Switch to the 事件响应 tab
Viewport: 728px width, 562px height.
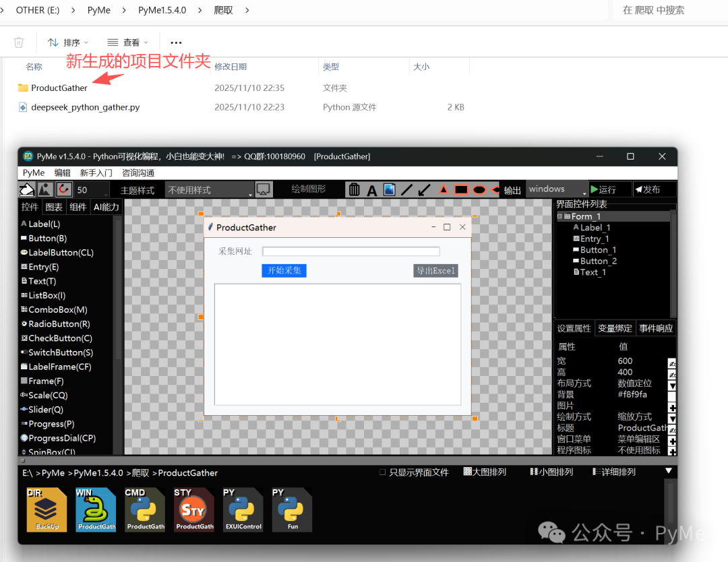(x=657, y=328)
